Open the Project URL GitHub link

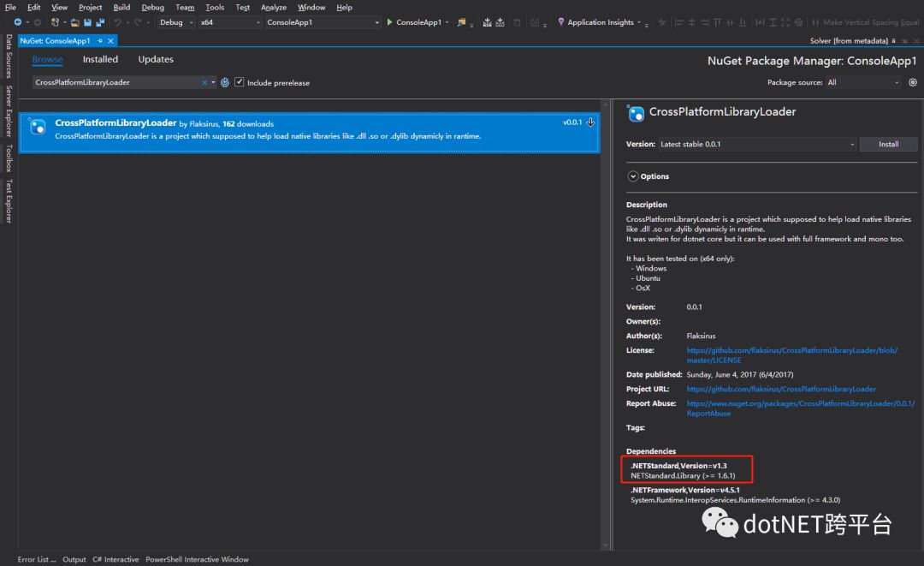pyautogui.click(x=781, y=389)
